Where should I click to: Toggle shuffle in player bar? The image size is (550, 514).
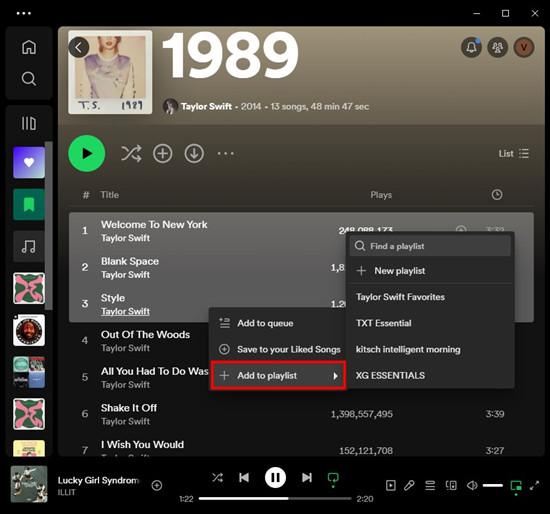(x=217, y=478)
